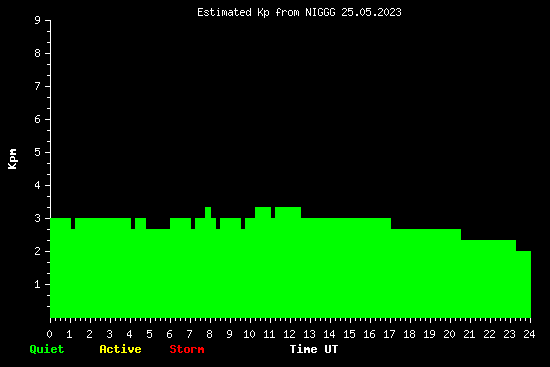550x367 pixels.
Task: Click the 5 on the Kp axis
Action: [x=38, y=152]
